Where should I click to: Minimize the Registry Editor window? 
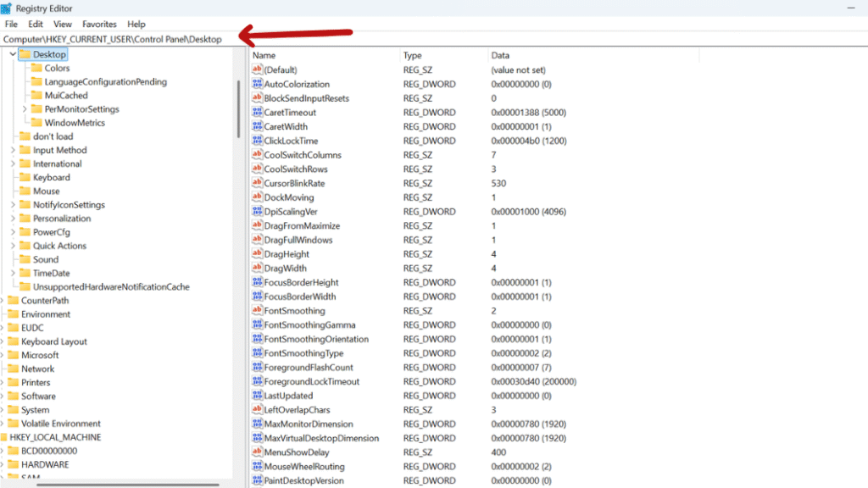pyautogui.click(x=851, y=8)
